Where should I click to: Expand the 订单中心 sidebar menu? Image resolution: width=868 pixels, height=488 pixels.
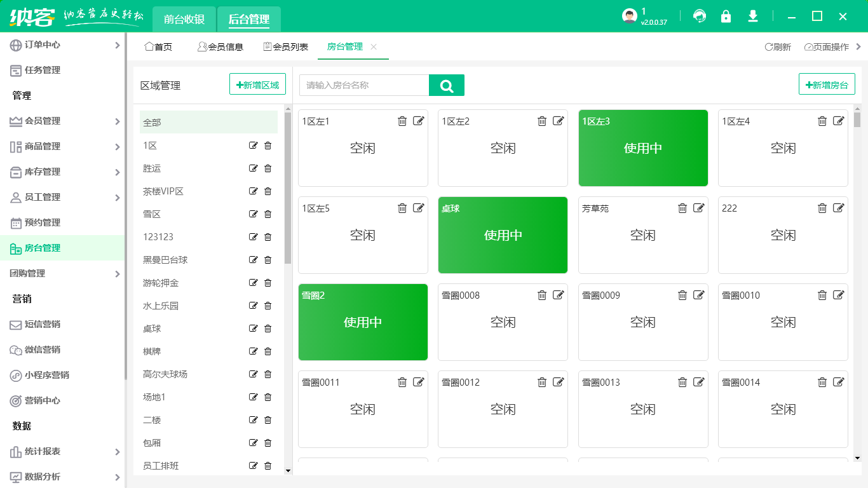coord(117,45)
